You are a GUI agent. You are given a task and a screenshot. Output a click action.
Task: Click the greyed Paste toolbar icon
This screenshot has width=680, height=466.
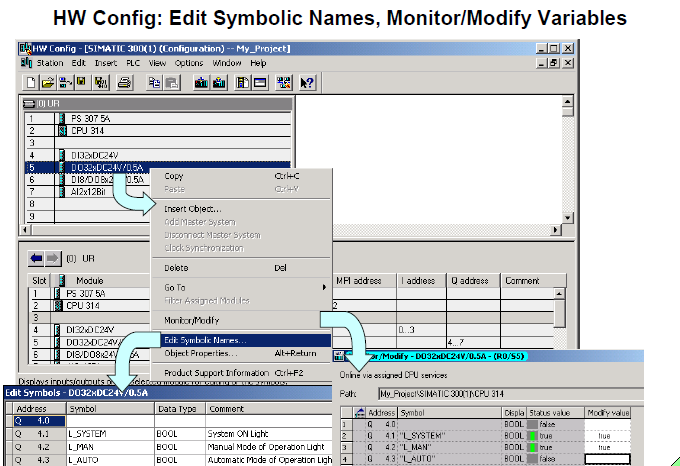click(172, 82)
